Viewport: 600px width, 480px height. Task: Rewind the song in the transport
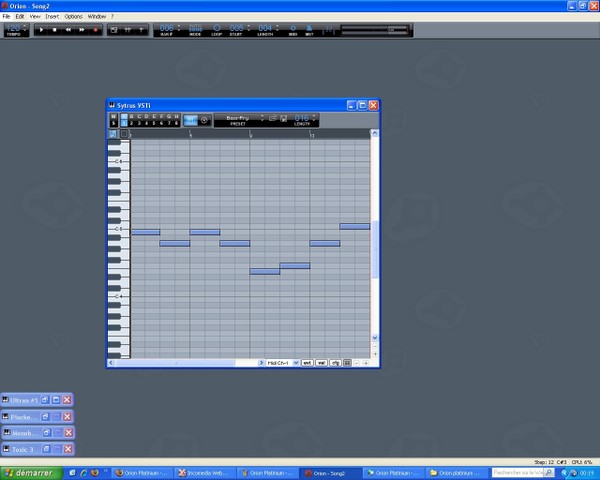point(68,29)
